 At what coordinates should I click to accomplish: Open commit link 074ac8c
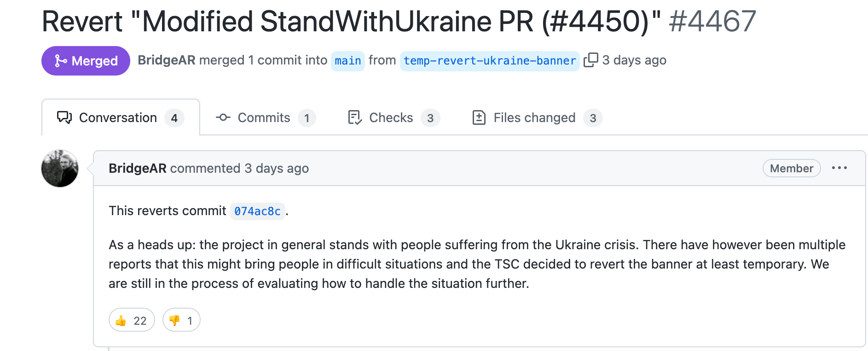[257, 211]
